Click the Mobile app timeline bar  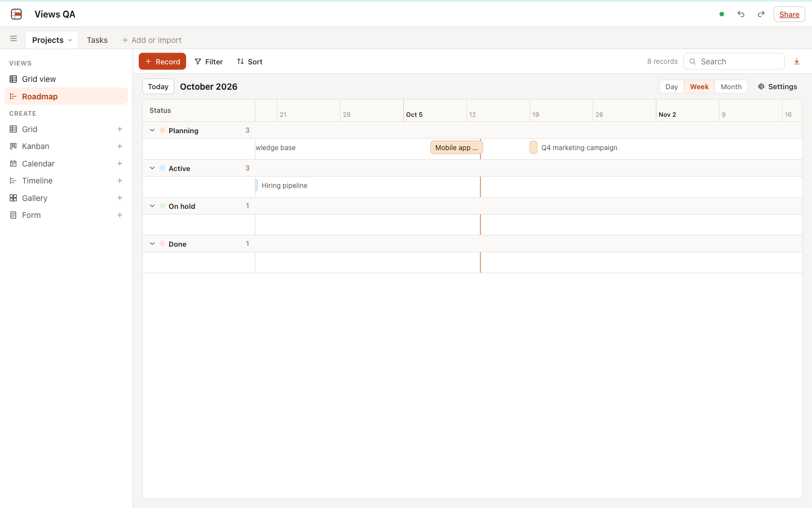pyautogui.click(x=457, y=147)
